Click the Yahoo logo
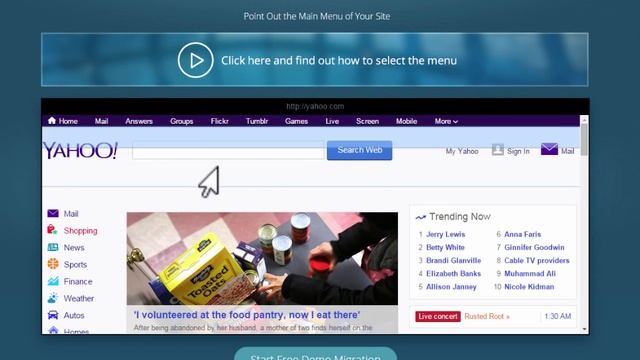Image resolution: width=640 pixels, height=360 pixels. pyautogui.click(x=80, y=150)
